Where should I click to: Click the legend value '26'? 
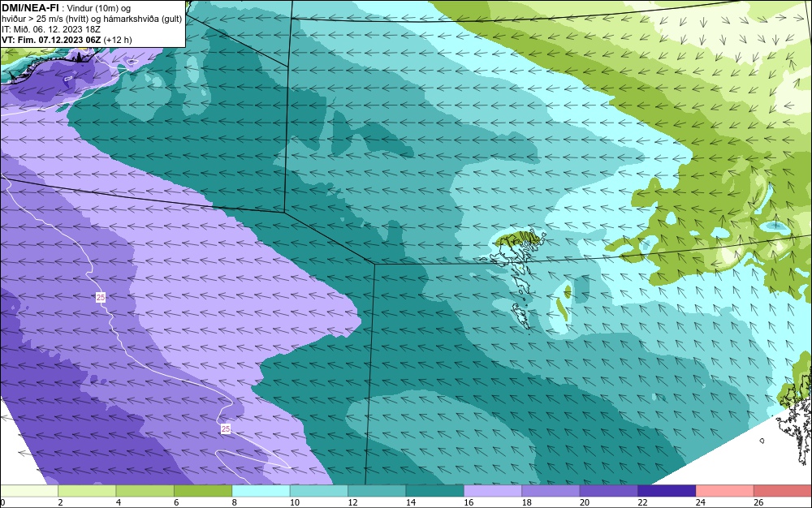point(758,502)
